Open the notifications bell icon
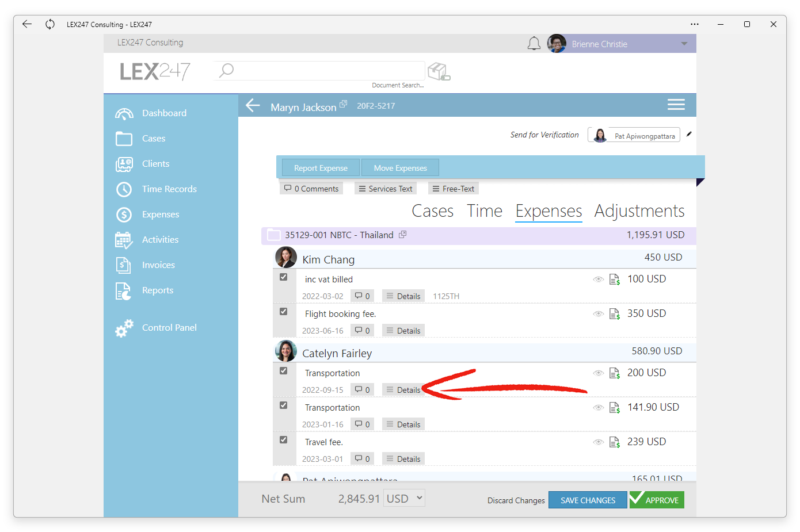This screenshot has width=800, height=532. tap(534, 44)
